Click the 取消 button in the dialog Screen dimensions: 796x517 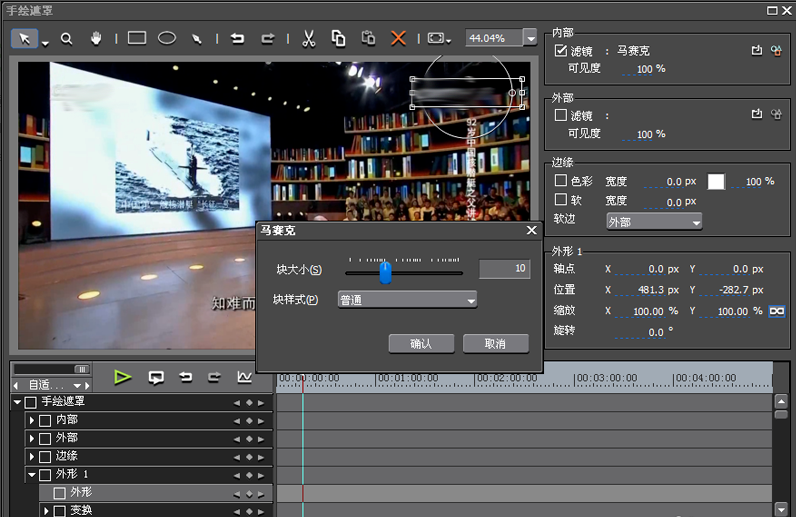(x=494, y=343)
